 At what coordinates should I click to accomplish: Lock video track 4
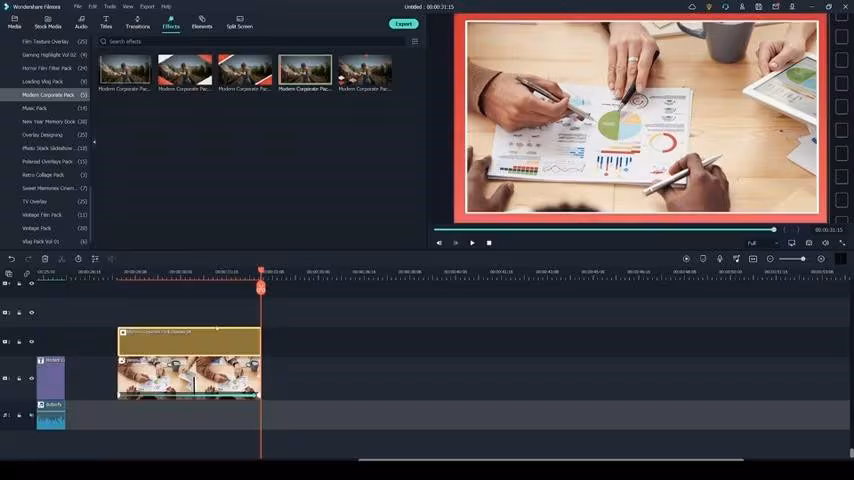tap(19, 284)
